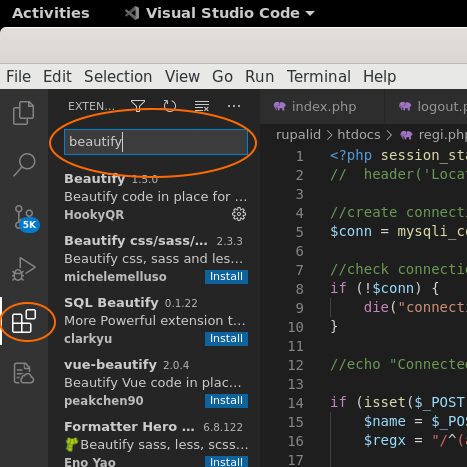Click the 'die("connect' code on line 9
The image size is (467, 467).
click(415, 307)
